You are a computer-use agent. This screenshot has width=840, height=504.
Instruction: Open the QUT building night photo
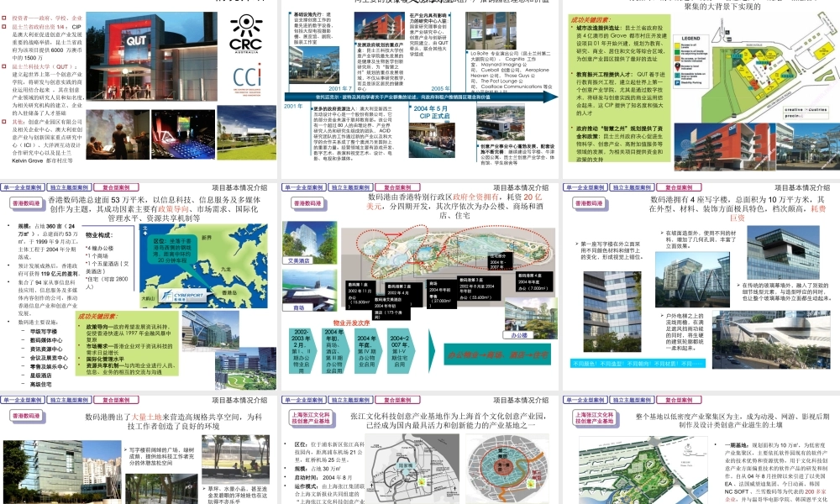(x=151, y=57)
